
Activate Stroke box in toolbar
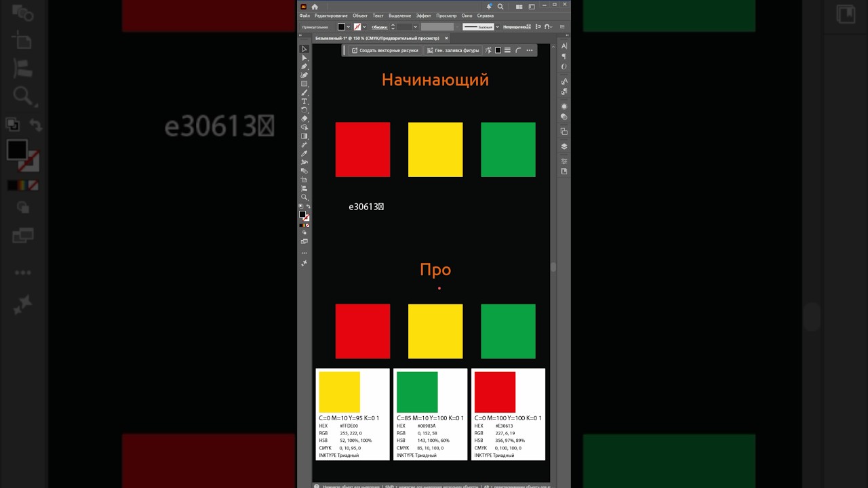(x=307, y=218)
